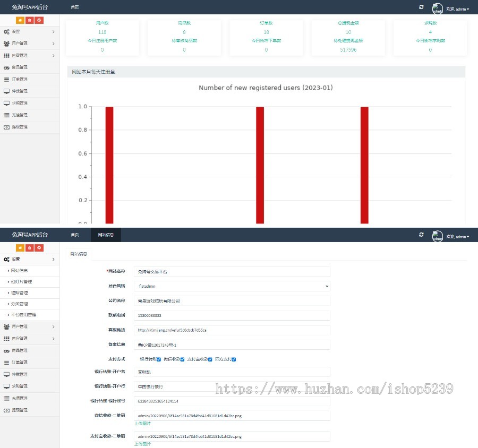Click the refresh icon in the dashboard top bar

pos(421,7)
